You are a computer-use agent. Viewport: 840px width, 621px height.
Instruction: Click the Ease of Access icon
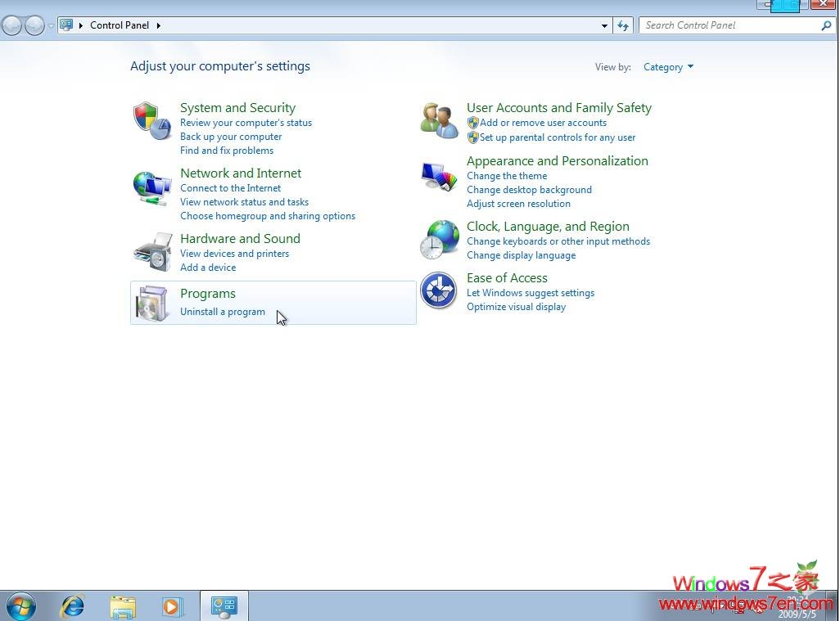pos(439,290)
